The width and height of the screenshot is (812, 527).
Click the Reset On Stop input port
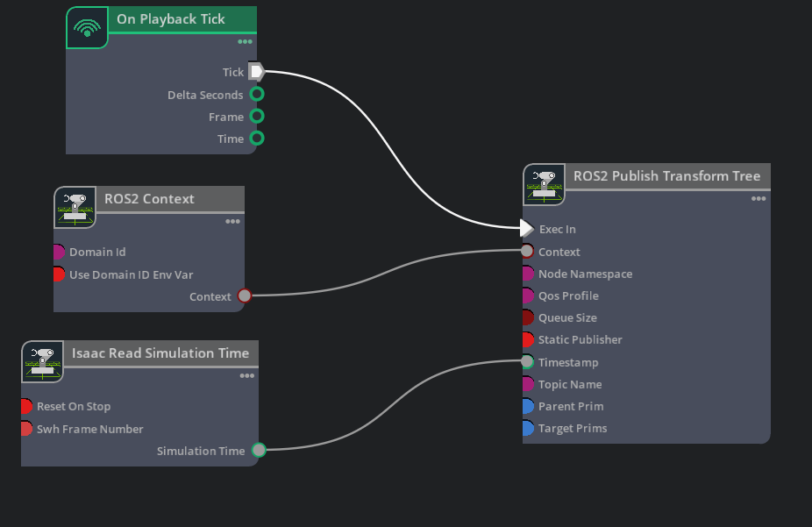[x=26, y=407]
